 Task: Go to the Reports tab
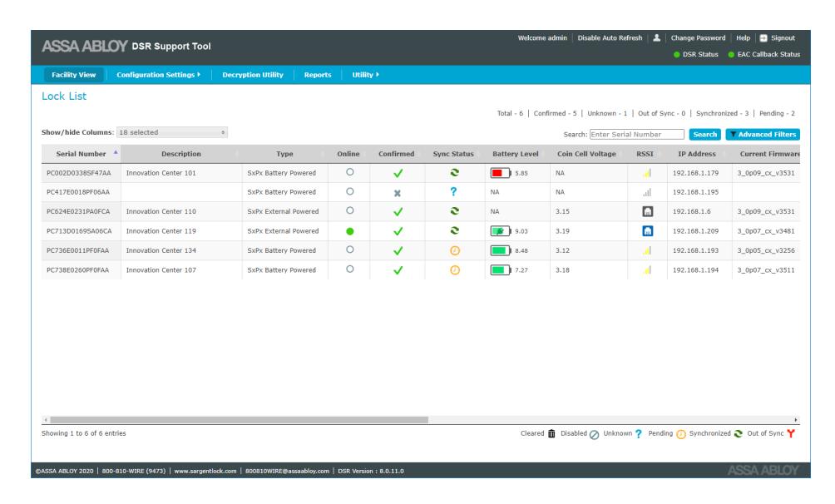[318, 75]
